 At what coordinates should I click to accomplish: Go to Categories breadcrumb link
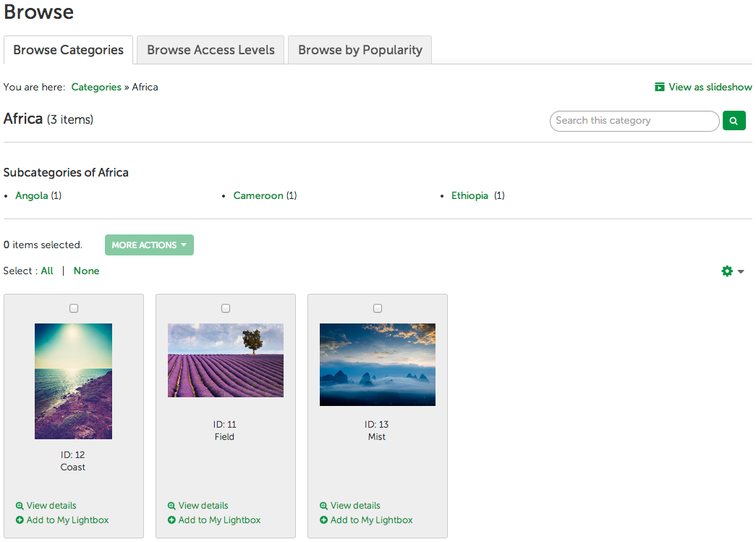pos(96,88)
